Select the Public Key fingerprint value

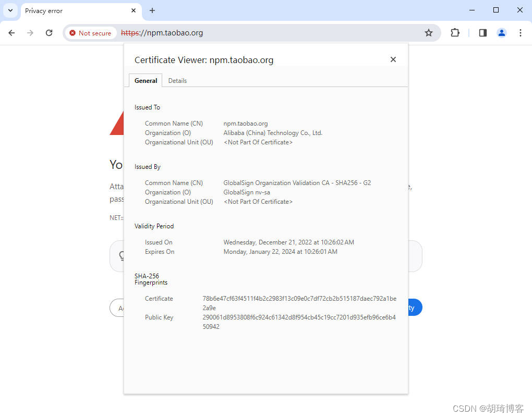[x=299, y=322]
